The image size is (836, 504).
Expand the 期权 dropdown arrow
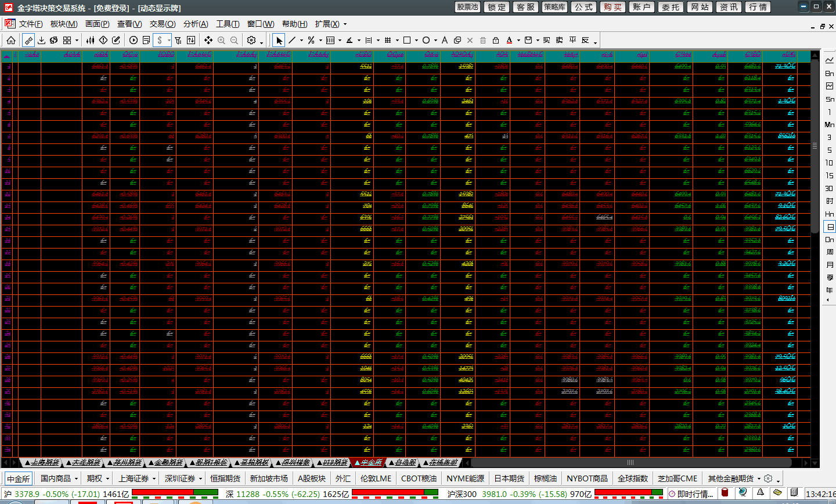click(x=107, y=479)
